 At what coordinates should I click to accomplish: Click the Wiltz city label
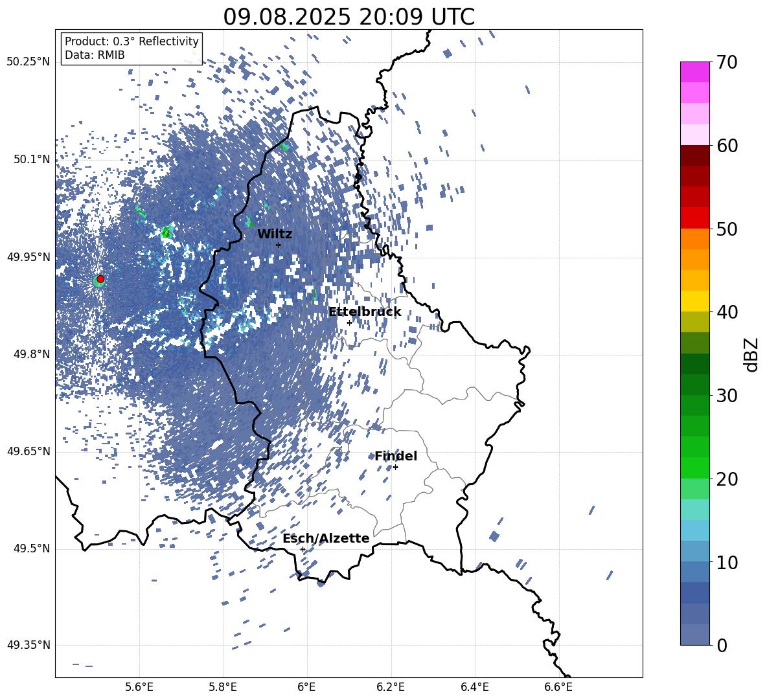(275, 234)
